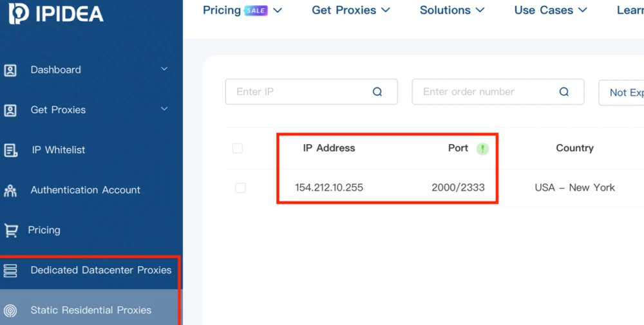The height and width of the screenshot is (325, 644).
Task: Open the Not Expired filter dropdown
Action: [622, 92]
